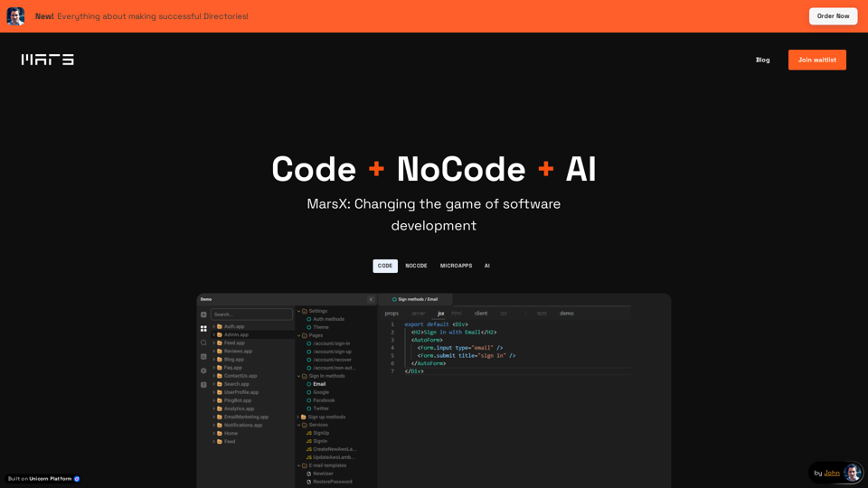Screen dimensions: 868x488
Task: Click the Settings folder icon in the tree
Action: (305, 311)
